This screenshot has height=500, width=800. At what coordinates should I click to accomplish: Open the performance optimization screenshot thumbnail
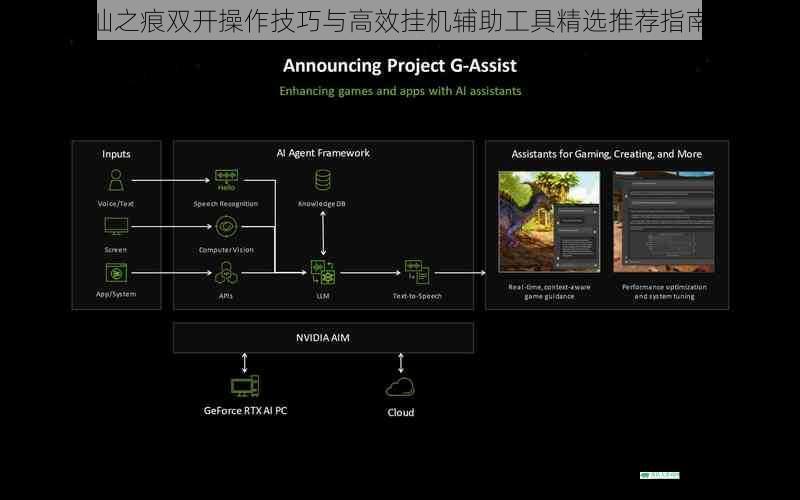pos(664,221)
